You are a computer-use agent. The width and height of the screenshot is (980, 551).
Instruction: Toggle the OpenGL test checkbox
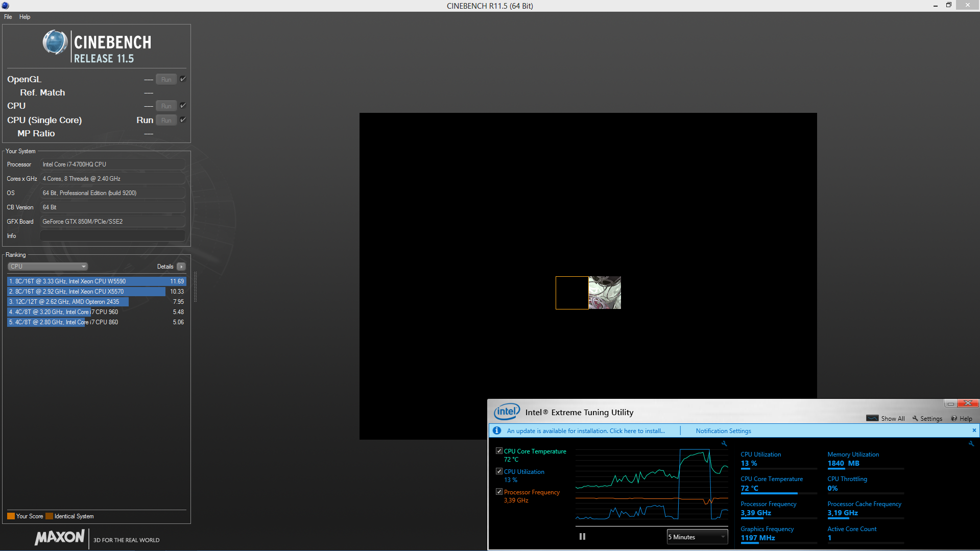[183, 79]
